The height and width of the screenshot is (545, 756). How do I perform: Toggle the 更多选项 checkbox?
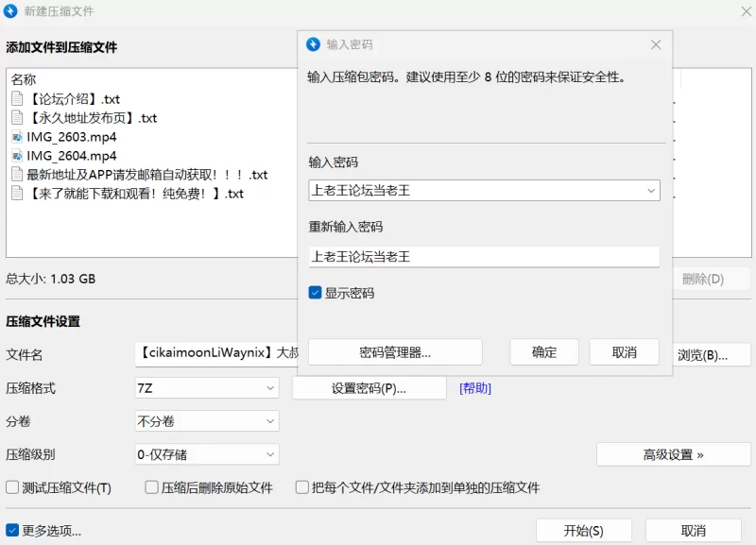tap(12, 530)
